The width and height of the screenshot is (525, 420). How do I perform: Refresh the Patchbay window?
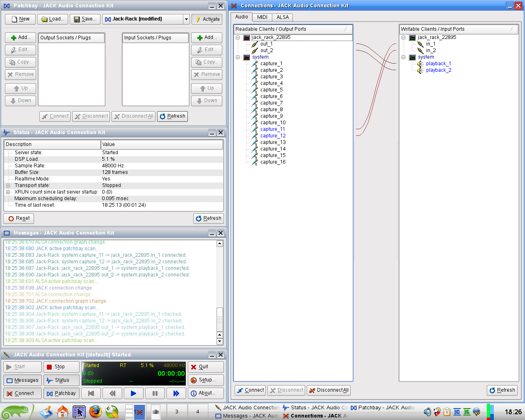pos(172,116)
